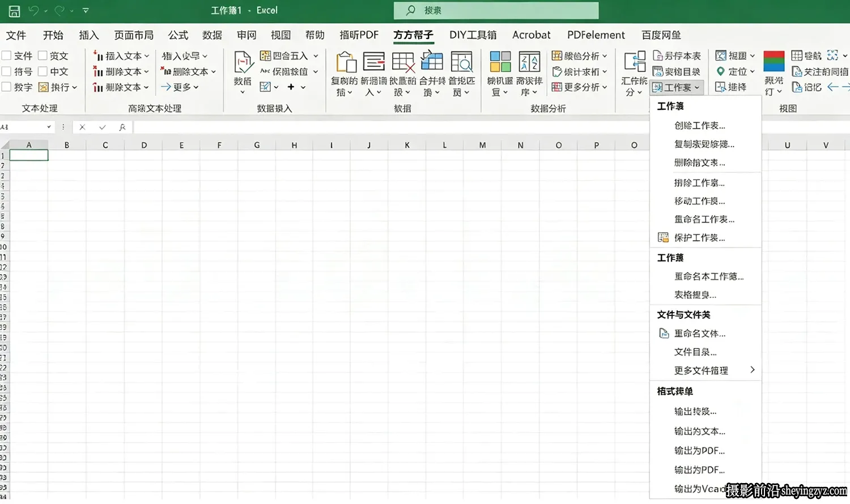This screenshot has height=504, width=850.
Task: Click the 更多 button with the blue arrow
Action: (180, 87)
